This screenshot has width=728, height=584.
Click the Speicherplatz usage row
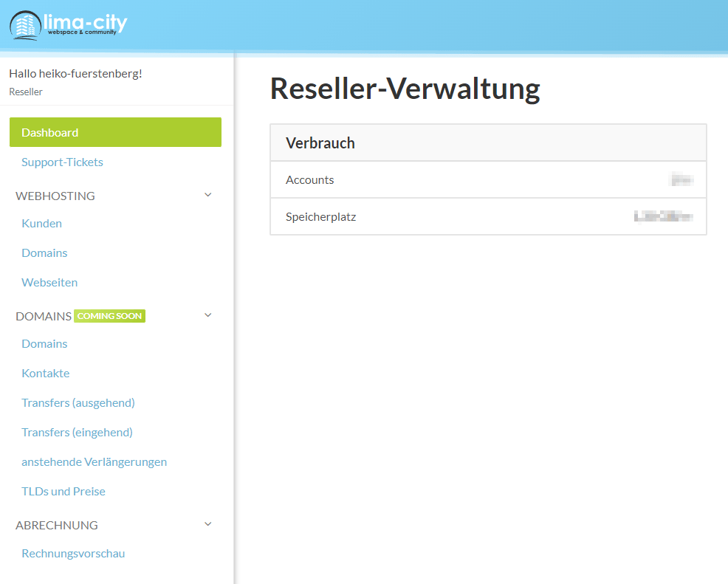pyautogui.click(x=488, y=216)
